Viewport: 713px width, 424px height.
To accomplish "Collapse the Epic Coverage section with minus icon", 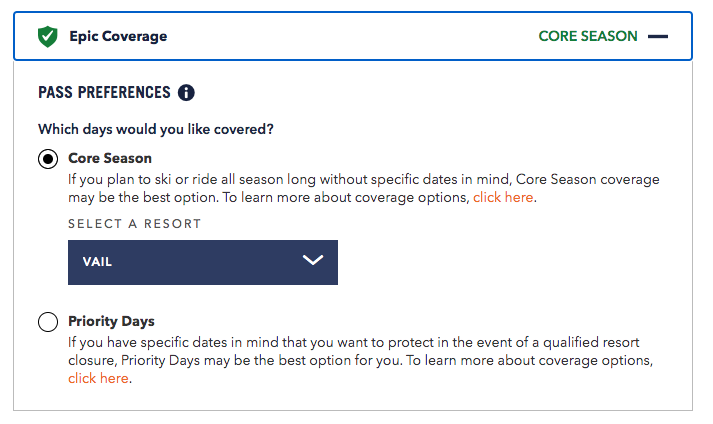I will point(657,37).
